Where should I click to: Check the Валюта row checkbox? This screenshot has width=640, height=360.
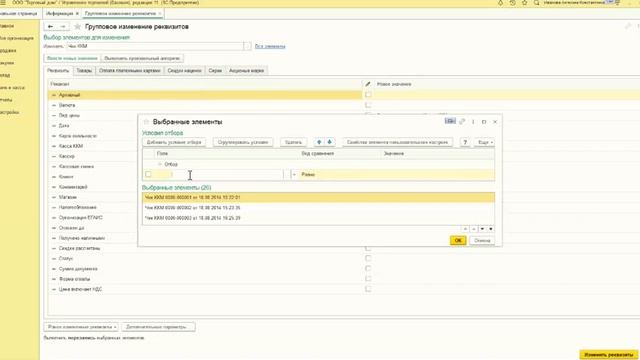click(368, 105)
